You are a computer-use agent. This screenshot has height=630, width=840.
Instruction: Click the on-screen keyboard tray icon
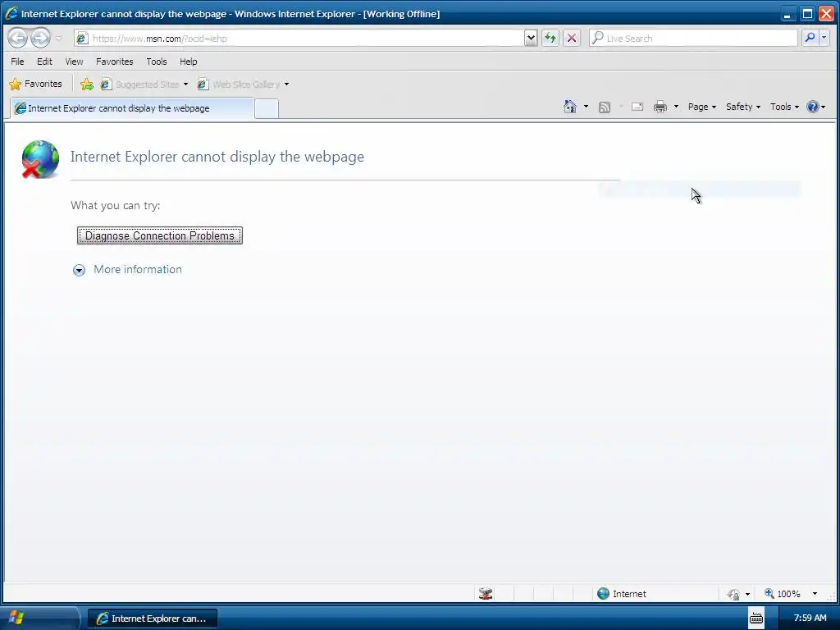tap(756, 619)
